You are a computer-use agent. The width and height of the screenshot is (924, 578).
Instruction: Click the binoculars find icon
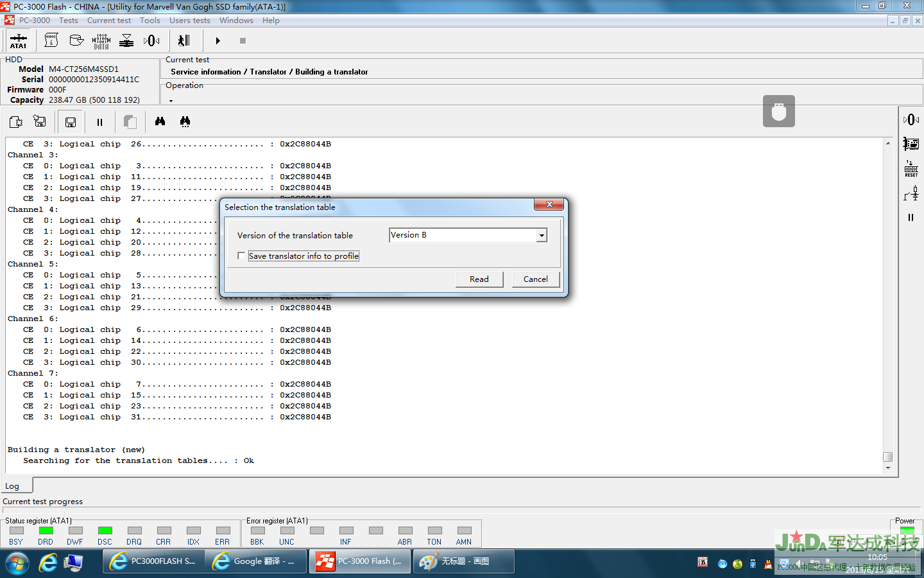[x=160, y=121]
